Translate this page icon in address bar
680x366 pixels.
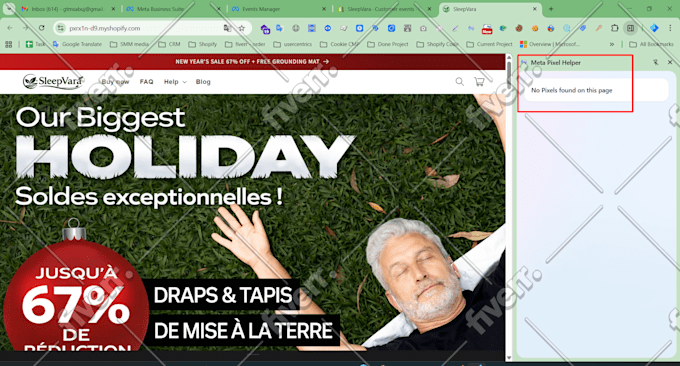tap(227, 28)
